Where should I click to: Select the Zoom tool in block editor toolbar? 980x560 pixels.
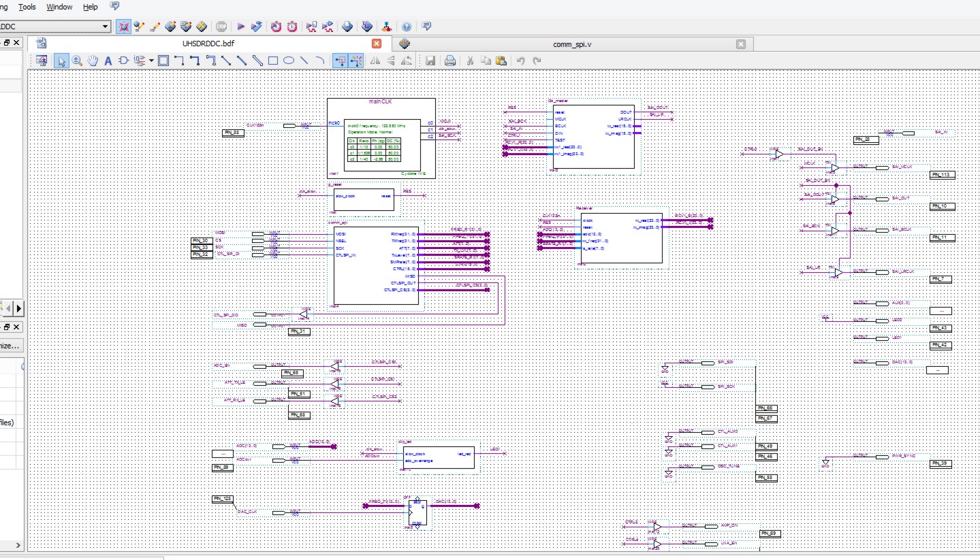click(x=77, y=61)
